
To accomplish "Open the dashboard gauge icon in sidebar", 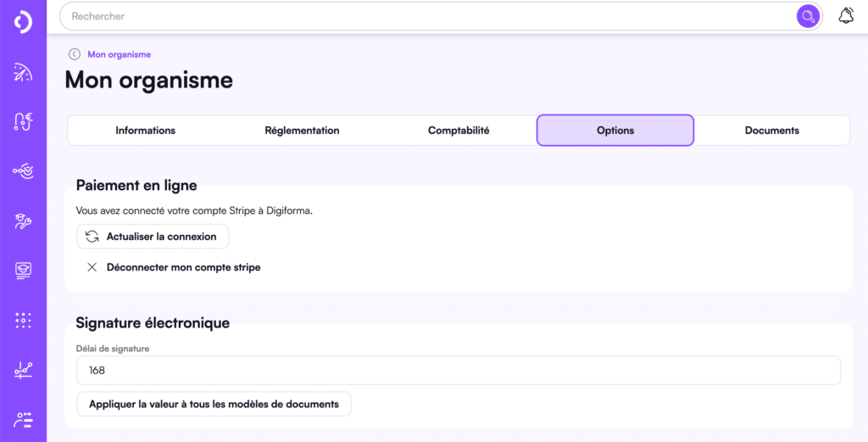I will pyautogui.click(x=23, y=73).
